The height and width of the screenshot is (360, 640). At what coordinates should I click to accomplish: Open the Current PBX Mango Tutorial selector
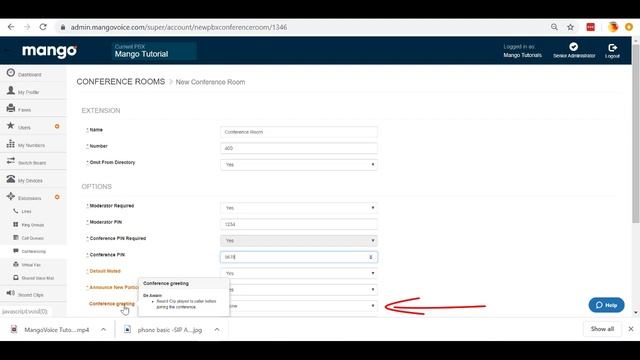point(154,51)
